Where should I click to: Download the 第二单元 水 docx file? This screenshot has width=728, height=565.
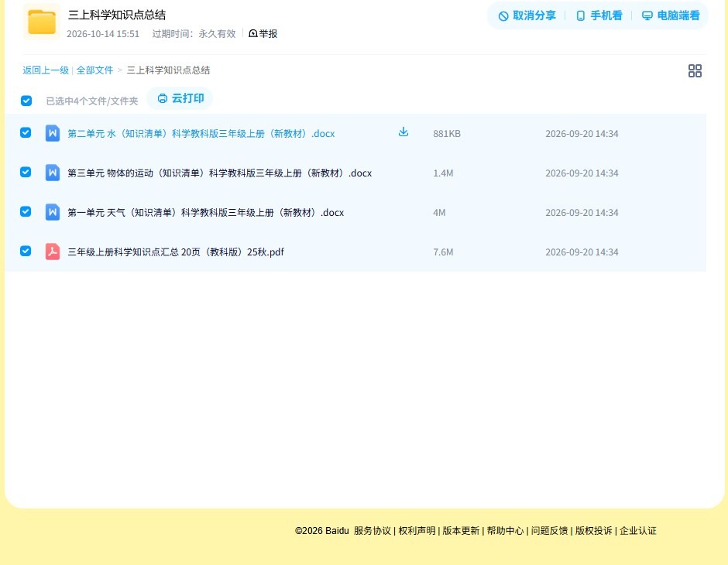point(403,132)
